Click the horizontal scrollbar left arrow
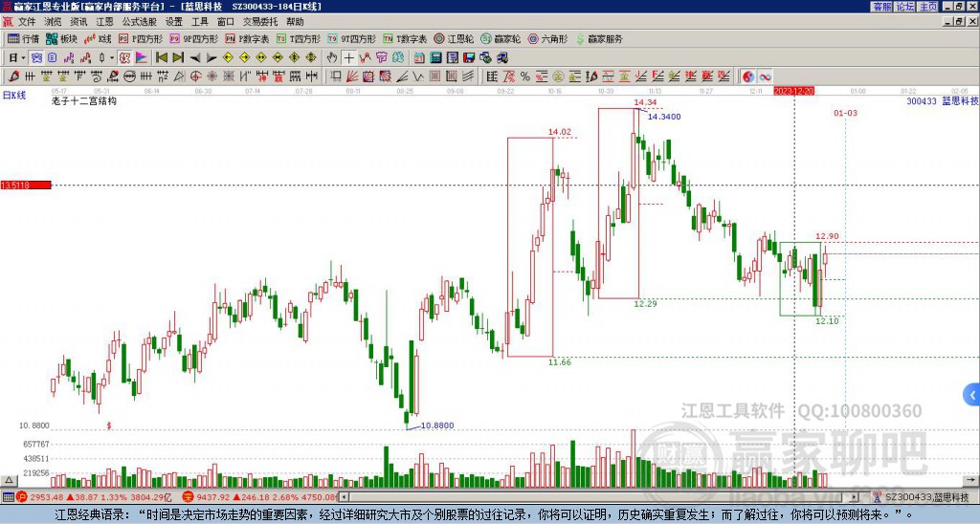This screenshot has width=980, height=524. coord(344,497)
